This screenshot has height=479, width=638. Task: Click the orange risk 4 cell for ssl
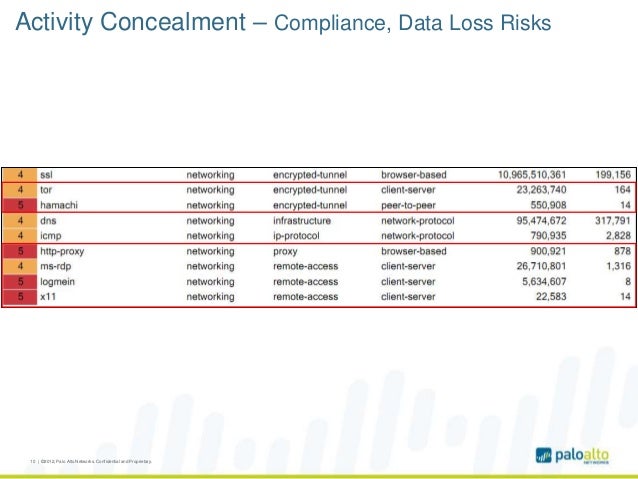tap(20, 175)
